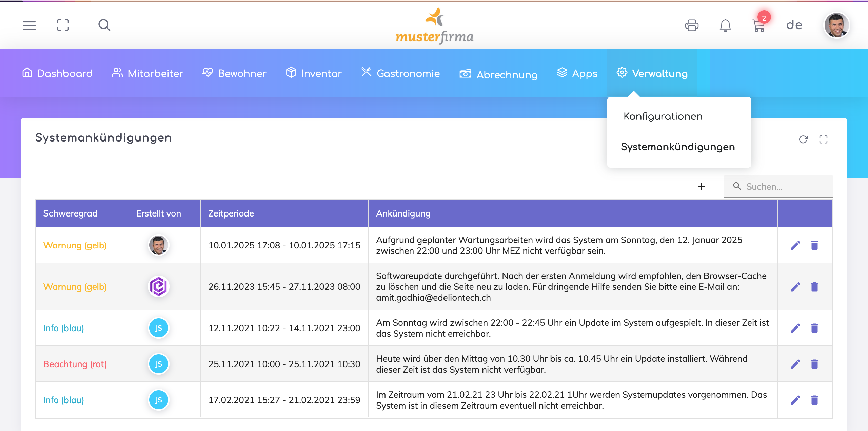This screenshot has width=868, height=431.
Task: Select Konfigurationen from dropdown menu
Action: tap(663, 116)
